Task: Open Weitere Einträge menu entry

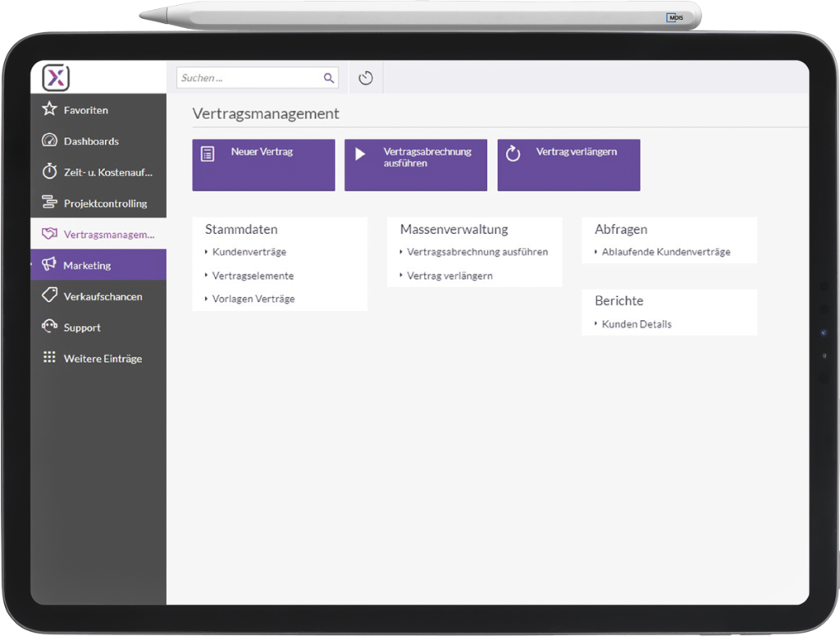Action: pyautogui.click(x=103, y=359)
